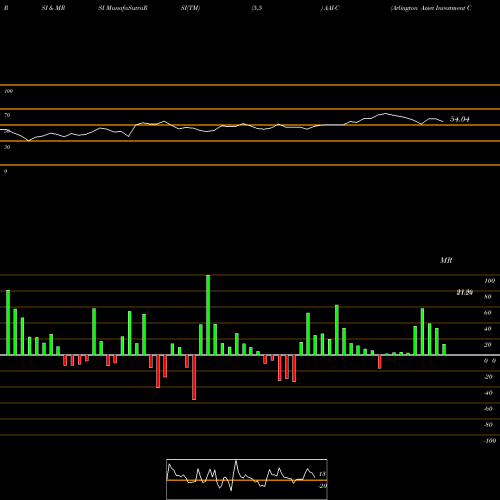Click the 'SI(TM)' header text
The image size is (500, 500).
[190, 8]
